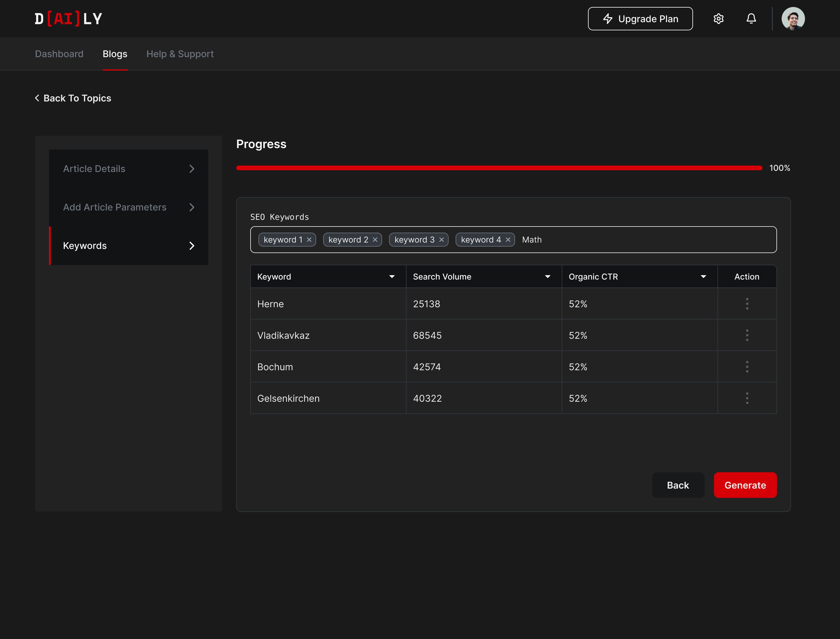840x639 pixels.
Task: Click the Upgrade Plan button
Action: (640, 19)
